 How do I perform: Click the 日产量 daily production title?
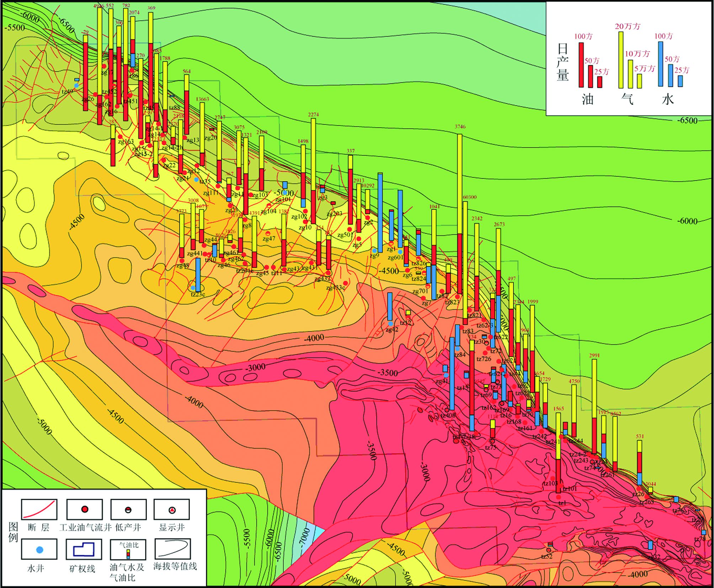pyautogui.click(x=563, y=63)
